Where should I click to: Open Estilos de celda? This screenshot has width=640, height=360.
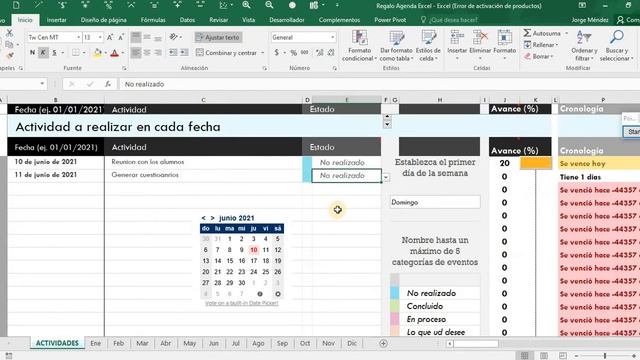428,45
